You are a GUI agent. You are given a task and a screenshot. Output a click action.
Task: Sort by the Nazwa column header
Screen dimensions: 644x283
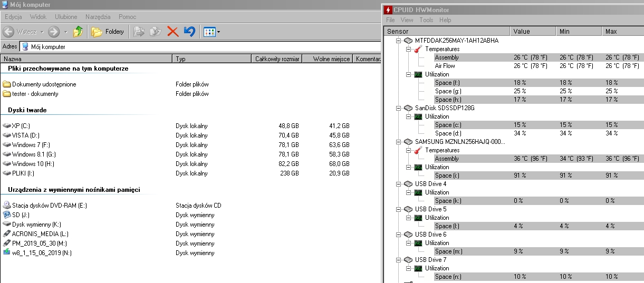(x=86, y=59)
